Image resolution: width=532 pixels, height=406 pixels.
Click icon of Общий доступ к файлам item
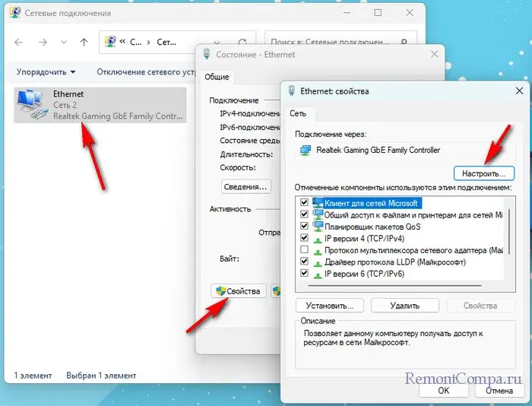point(318,214)
